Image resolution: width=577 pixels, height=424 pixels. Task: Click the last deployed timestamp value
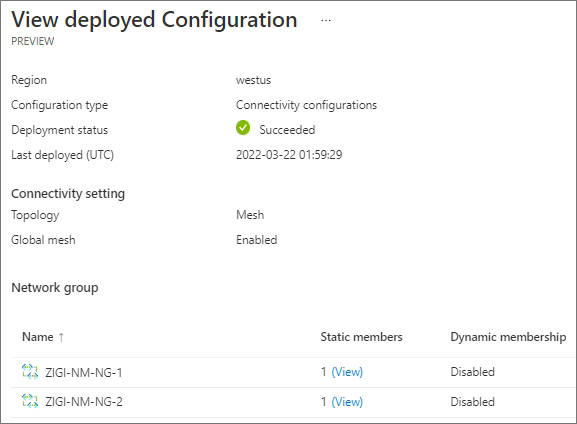[x=289, y=155]
